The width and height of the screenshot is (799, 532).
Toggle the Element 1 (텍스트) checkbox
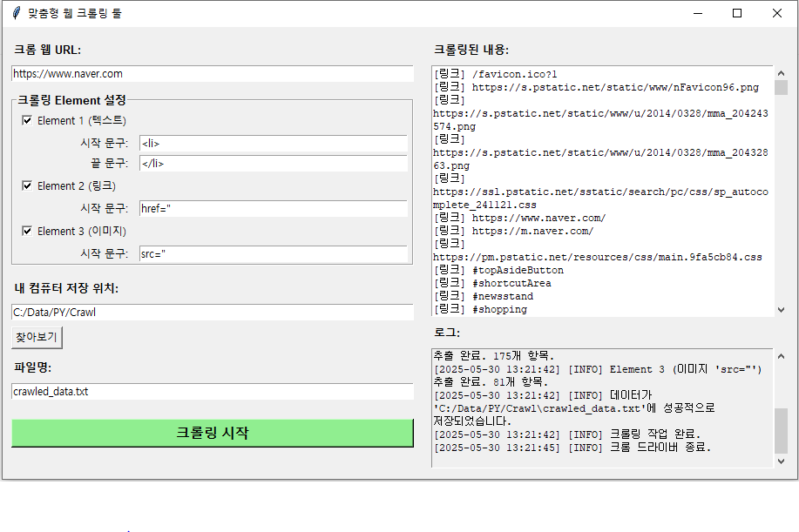coord(27,121)
